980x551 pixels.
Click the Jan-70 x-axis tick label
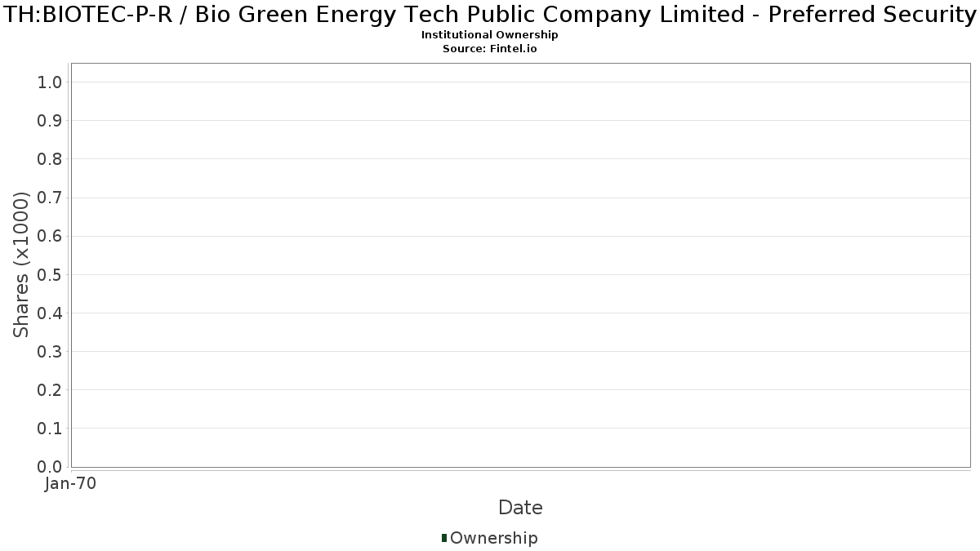click(71, 484)
